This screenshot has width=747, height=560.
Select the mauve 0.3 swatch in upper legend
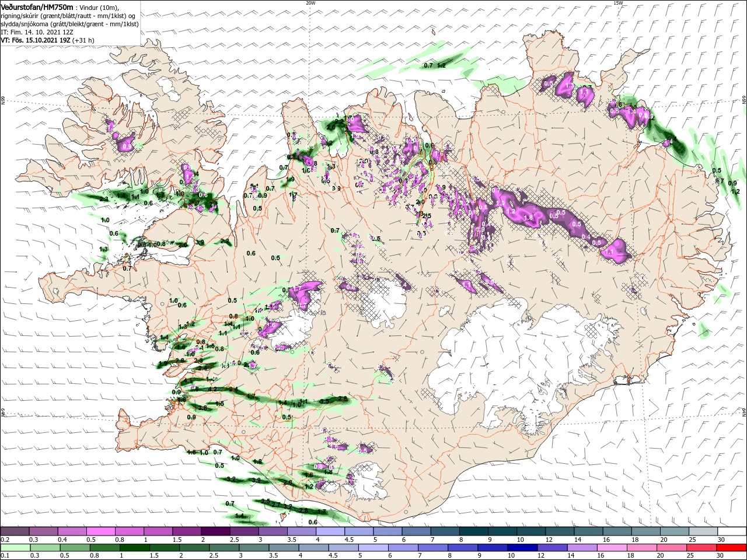pyautogui.click(x=44, y=531)
